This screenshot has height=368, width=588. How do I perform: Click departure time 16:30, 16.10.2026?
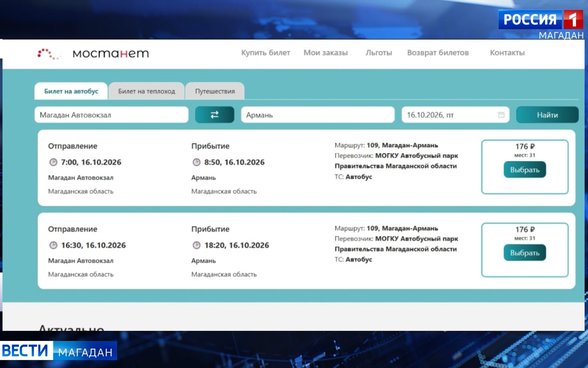coord(93,245)
